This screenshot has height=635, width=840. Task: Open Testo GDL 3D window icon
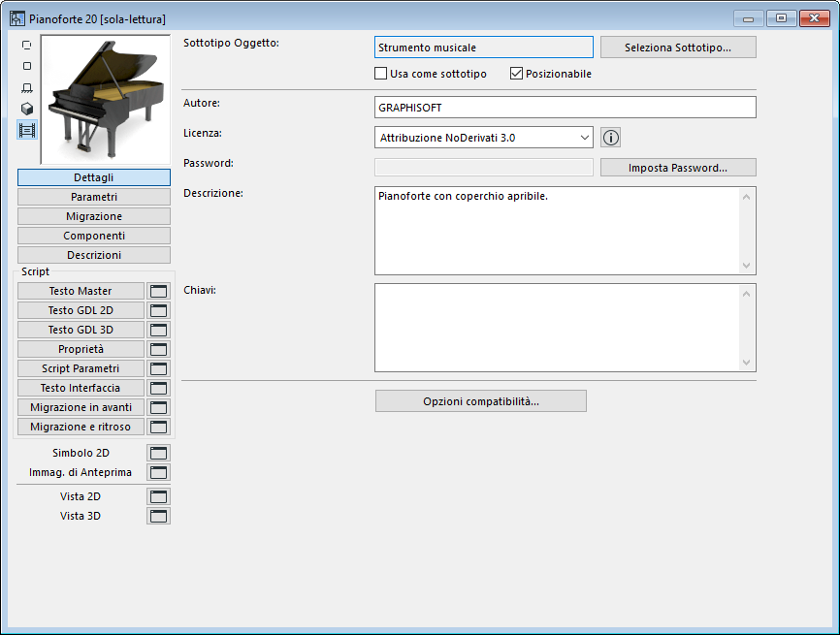[x=158, y=330]
